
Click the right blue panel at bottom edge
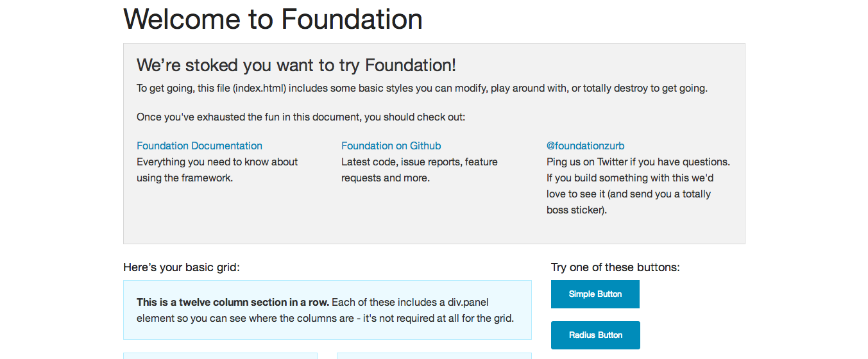click(434, 356)
